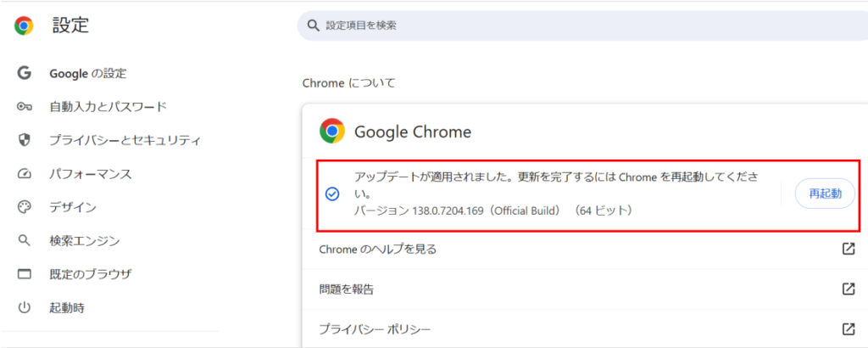868x348 pixels.
Task: Click the palette icon for デザイン
Action: (25, 207)
